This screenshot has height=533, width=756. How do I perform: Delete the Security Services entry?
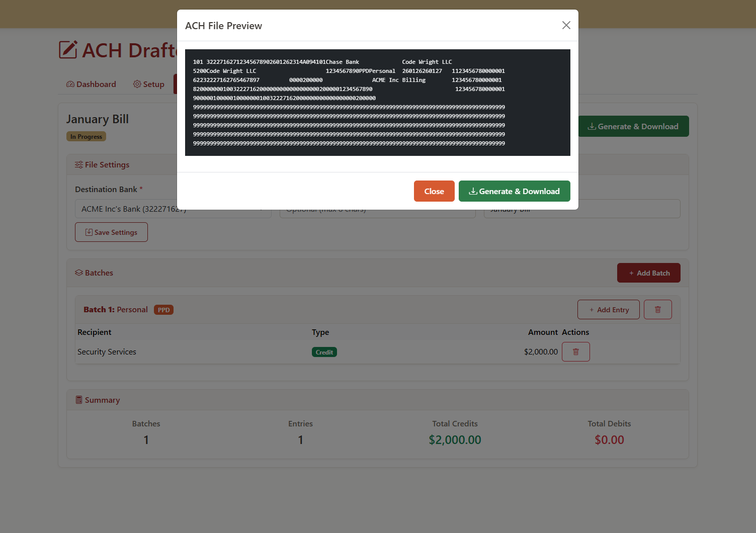click(575, 352)
